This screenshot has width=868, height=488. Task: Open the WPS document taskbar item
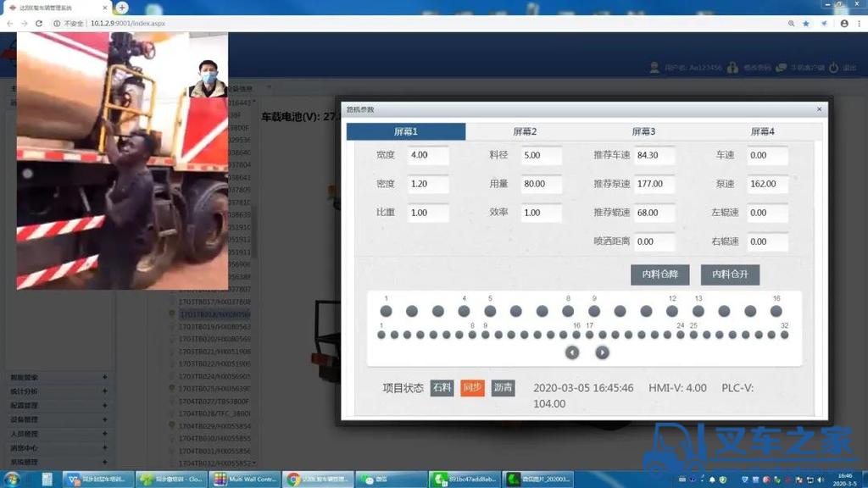pyautogui.click(x=97, y=480)
